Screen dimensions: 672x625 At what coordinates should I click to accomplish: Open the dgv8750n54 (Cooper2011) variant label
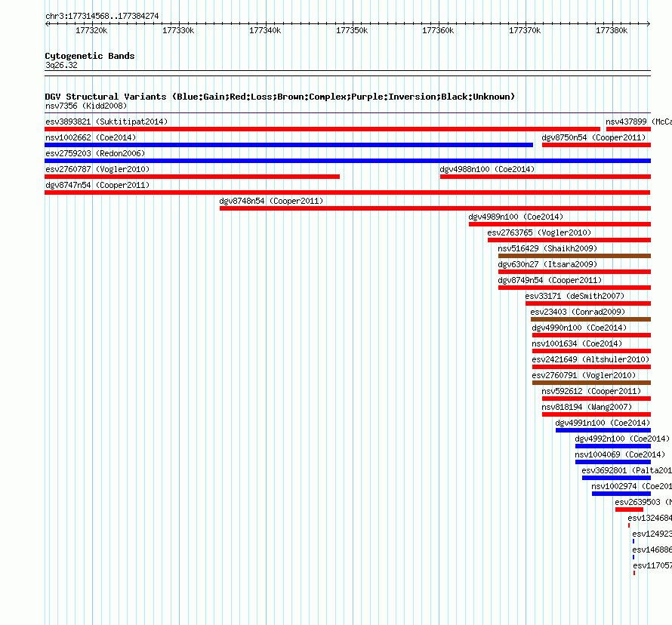click(x=593, y=137)
